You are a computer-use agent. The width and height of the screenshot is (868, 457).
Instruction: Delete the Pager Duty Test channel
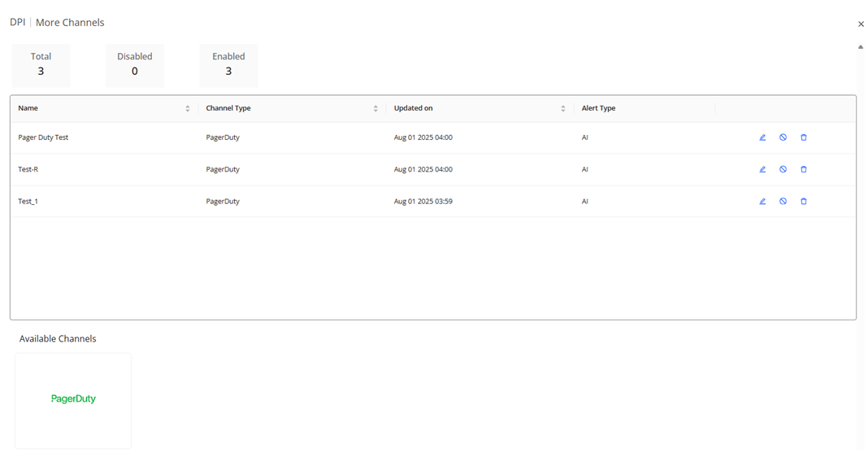[x=804, y=137]
